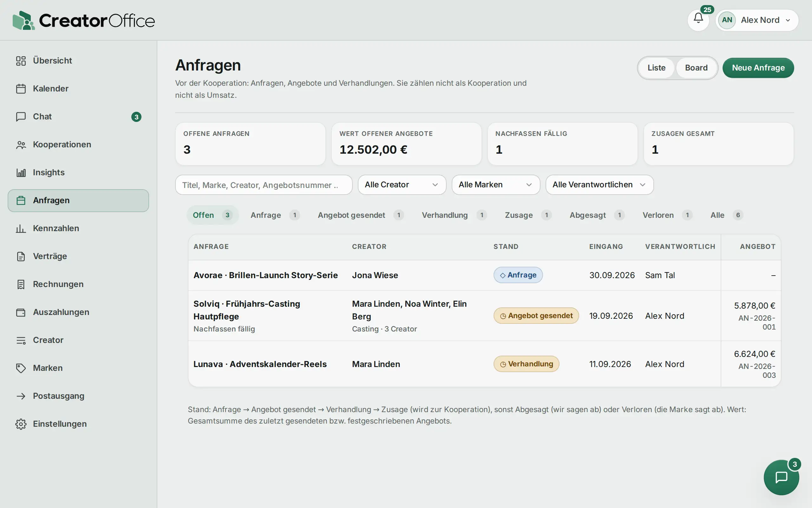Click the Marken tag icon
Viewport: 812px width, 508px height.
coord(21,368)
